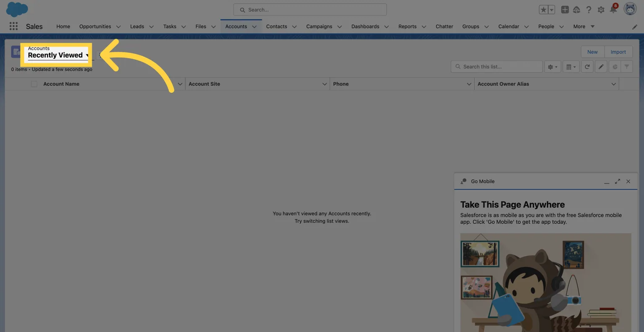Open the filter funnel icon
Screen dimensions: 644x332
click(x=626, y=67)
